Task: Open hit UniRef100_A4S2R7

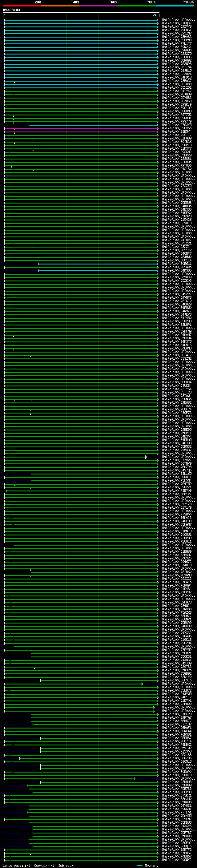Action: click(176, 294)
